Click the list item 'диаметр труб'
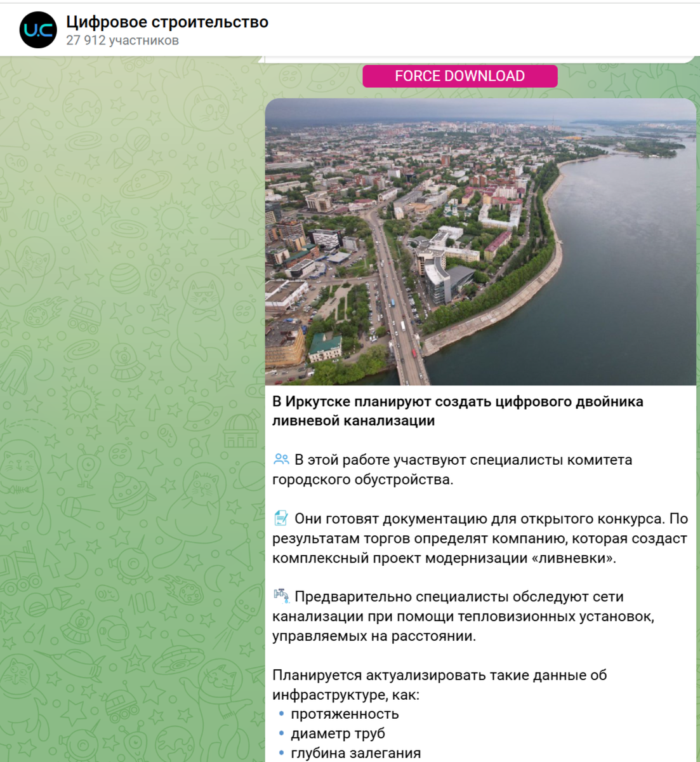Screen dimensions: 700x762 pyautogui.click(x=337, y=733)
